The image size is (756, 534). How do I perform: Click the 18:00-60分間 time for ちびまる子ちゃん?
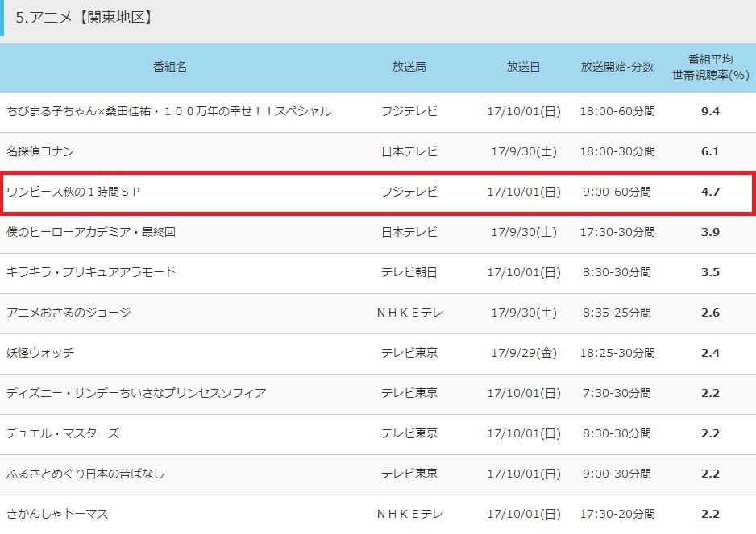(617, 111)
